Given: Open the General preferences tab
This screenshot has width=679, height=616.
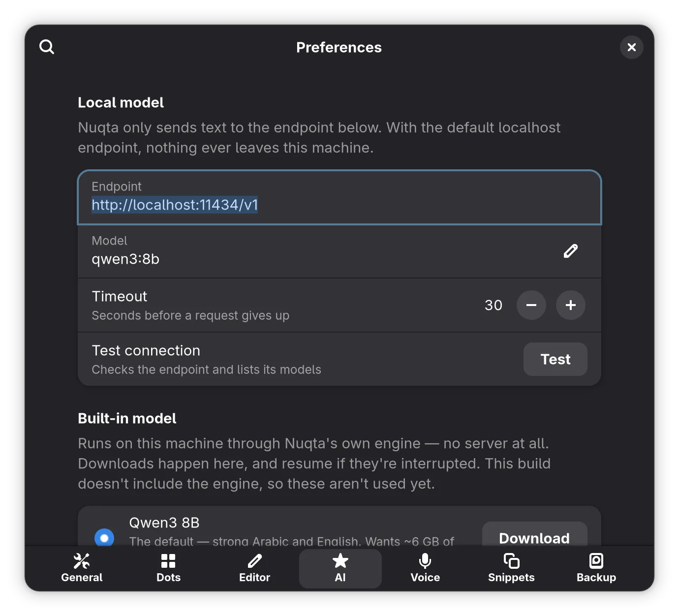Looking at the screenshot, I should [82, 569].
